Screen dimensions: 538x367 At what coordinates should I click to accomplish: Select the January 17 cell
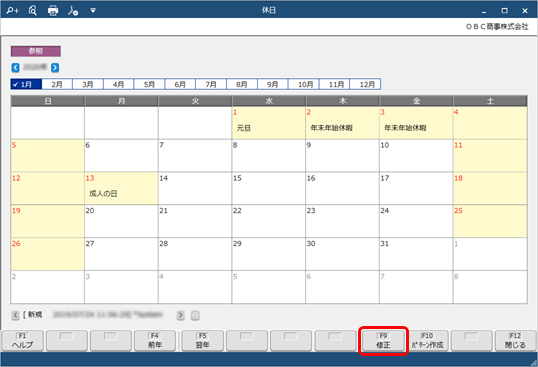416,188
